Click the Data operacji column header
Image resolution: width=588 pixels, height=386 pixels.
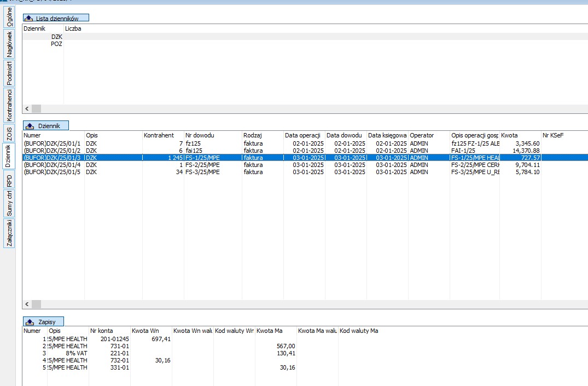302,135
